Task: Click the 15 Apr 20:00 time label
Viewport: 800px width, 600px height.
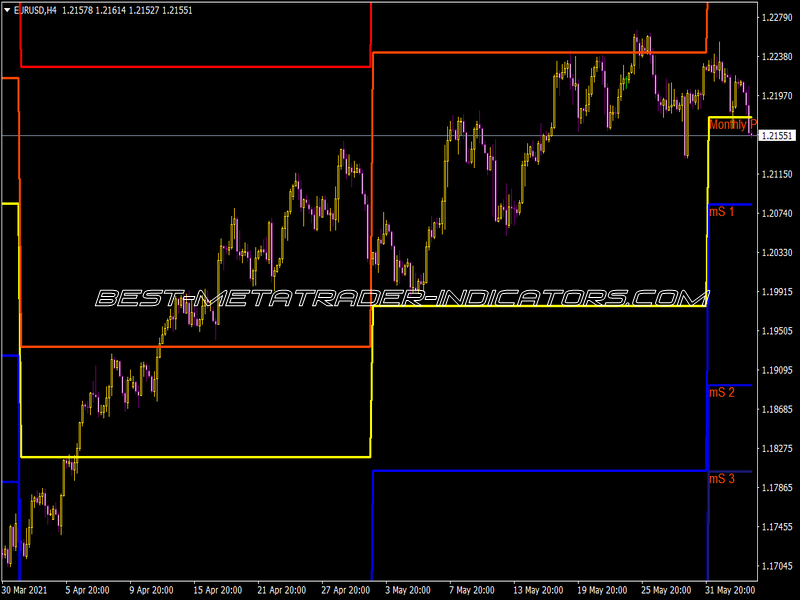Action: 217,590
